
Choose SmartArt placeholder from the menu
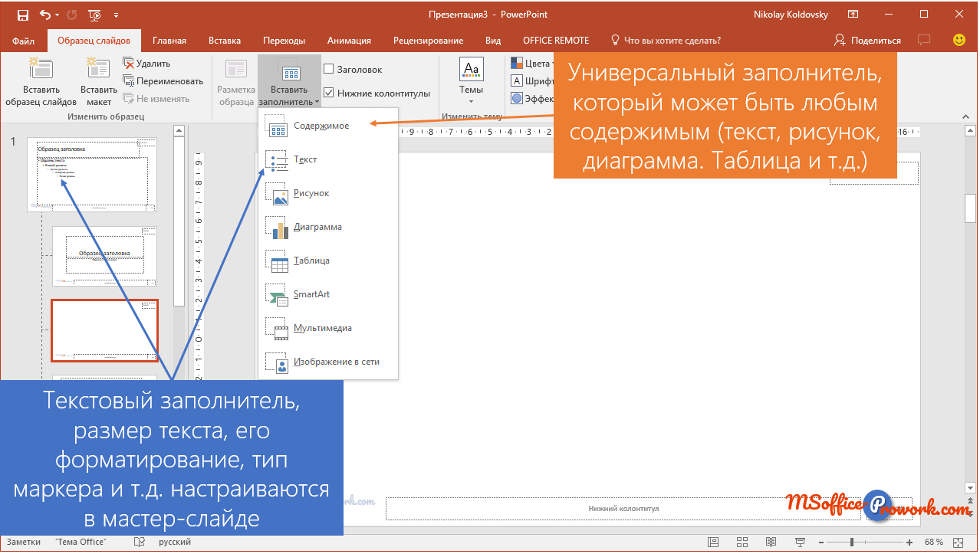point(328,294)
